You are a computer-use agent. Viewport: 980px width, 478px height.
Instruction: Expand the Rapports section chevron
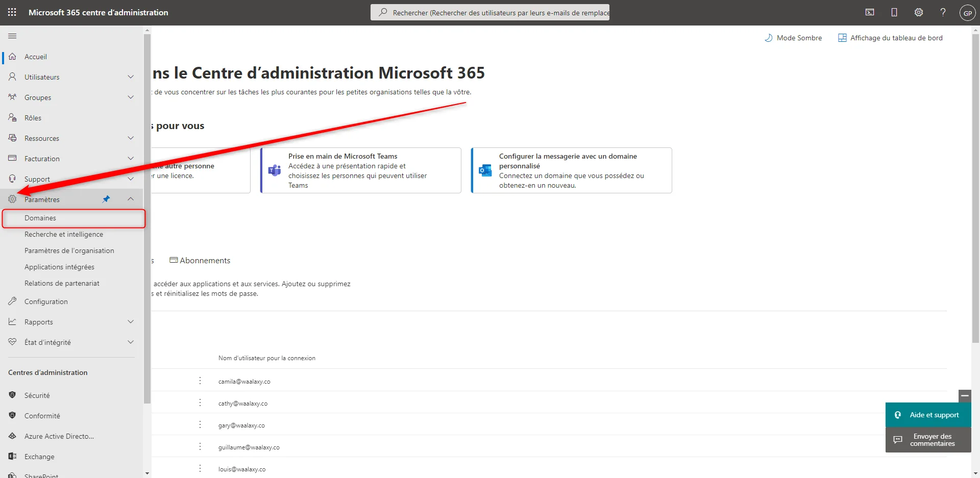tap(131, 322)
